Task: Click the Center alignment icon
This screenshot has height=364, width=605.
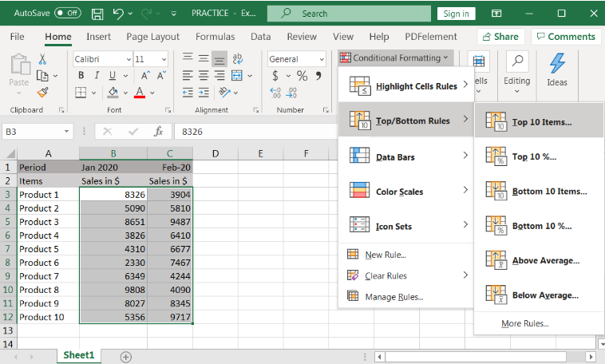Action: tap(204, 76)
